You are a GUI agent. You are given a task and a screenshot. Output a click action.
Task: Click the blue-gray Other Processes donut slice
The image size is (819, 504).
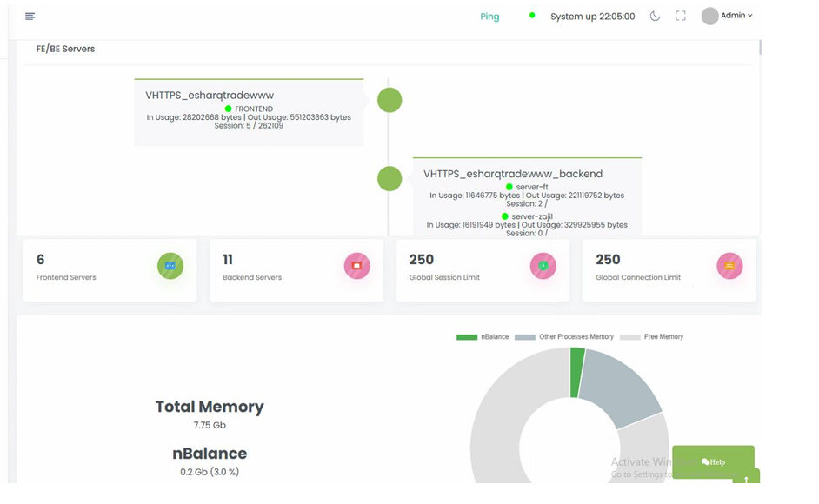point(620,389)
